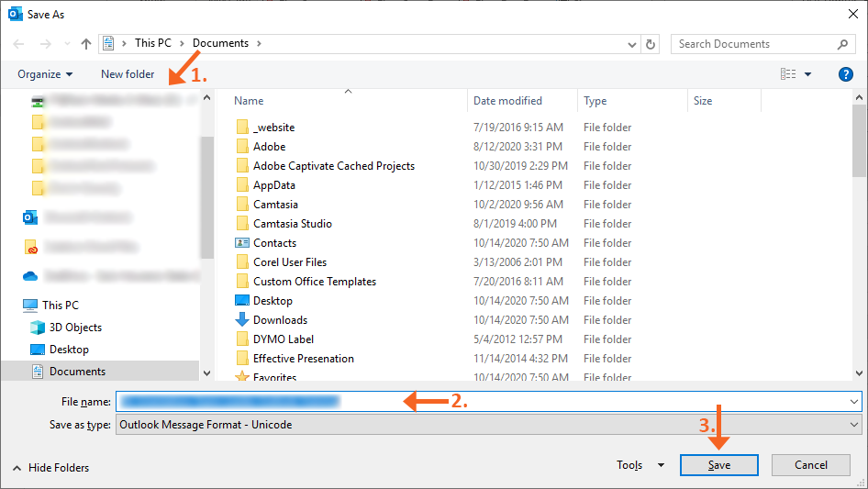The height and width of the screenshot is (489, 868).
Task: Click the Up one level arrow icon
Action: [86, 43]
